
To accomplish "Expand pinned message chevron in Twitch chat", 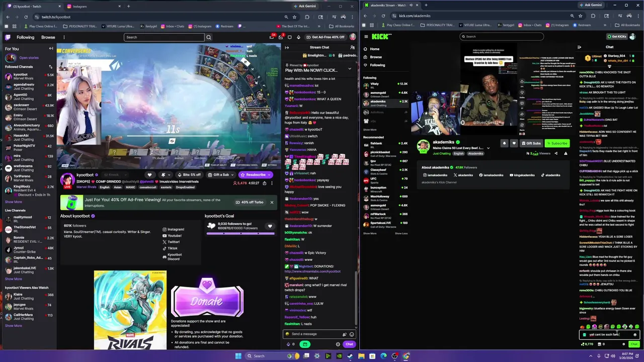I will [x=350, y=69].
